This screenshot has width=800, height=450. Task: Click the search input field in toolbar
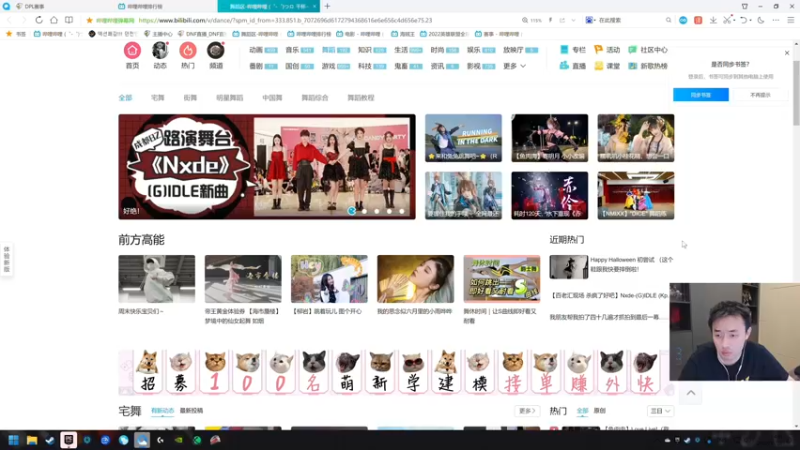click(630, 20)
